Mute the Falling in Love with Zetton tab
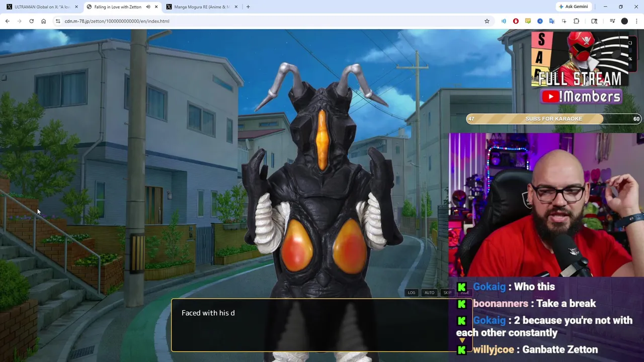Viewport: 644px width, 362px height. tap(148, 7)
